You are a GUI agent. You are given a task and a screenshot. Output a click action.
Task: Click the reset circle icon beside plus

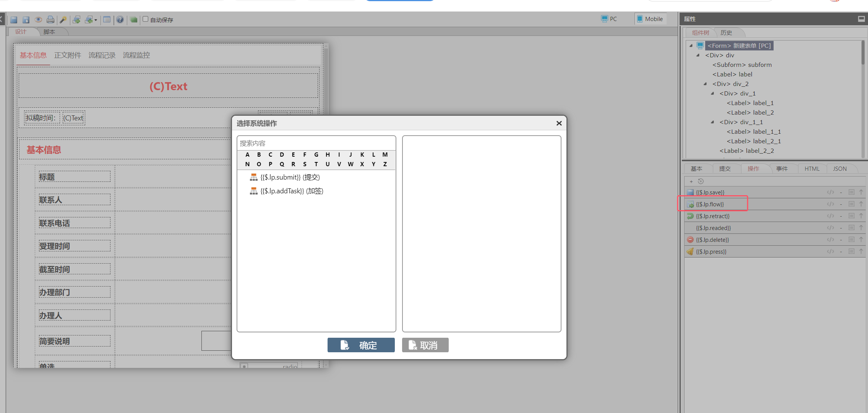701,181
